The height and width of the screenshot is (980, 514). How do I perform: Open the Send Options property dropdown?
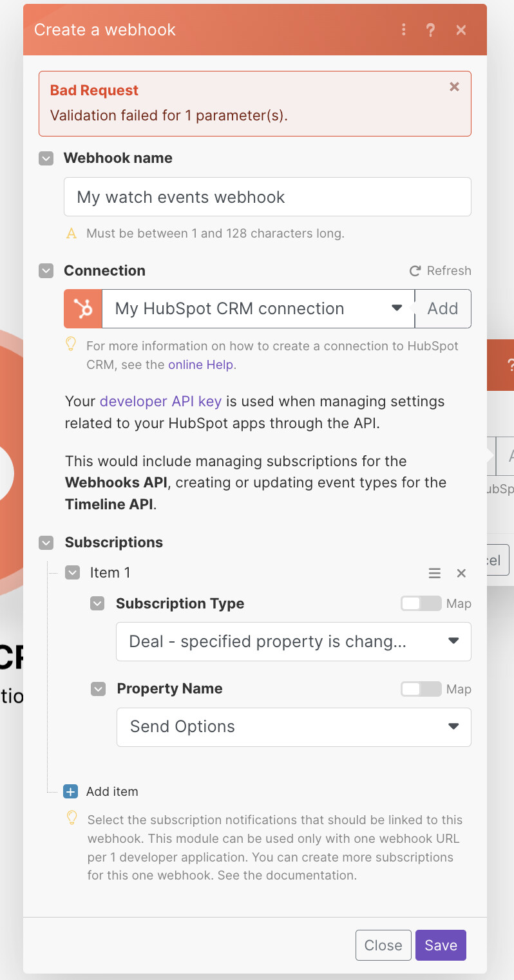[x=294, y=727]
